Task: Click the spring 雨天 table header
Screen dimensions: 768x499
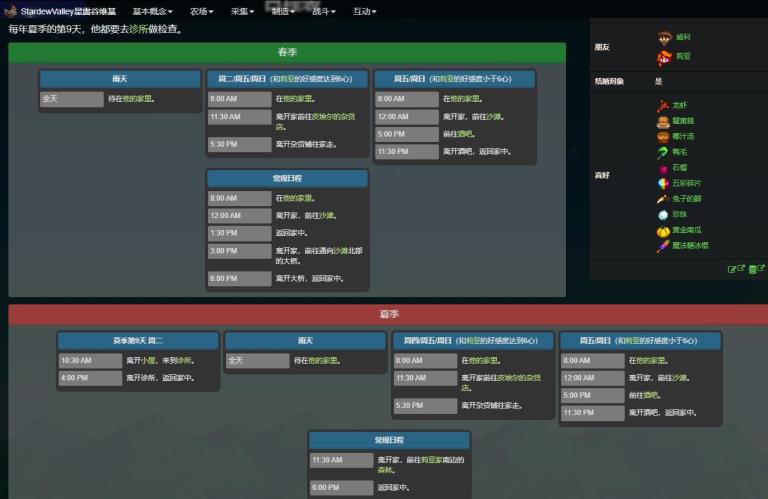Action: (x=120, y=79)
